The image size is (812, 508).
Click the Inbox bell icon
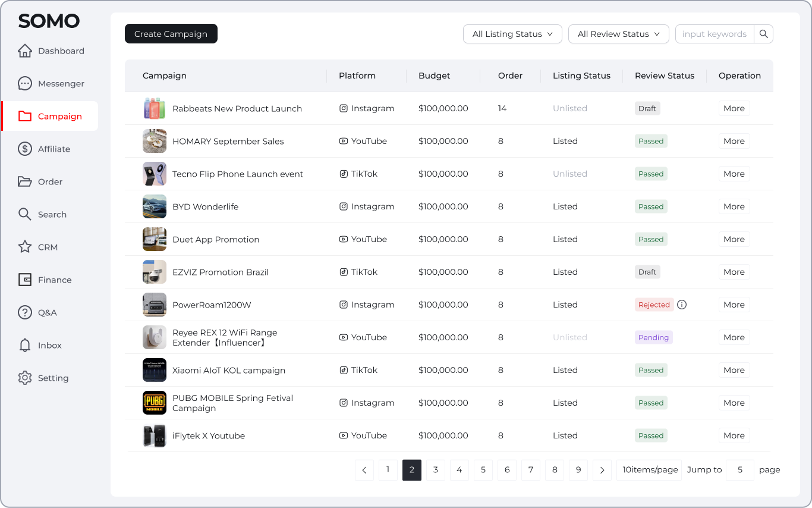pyautogui.click(x=25, y=346)
